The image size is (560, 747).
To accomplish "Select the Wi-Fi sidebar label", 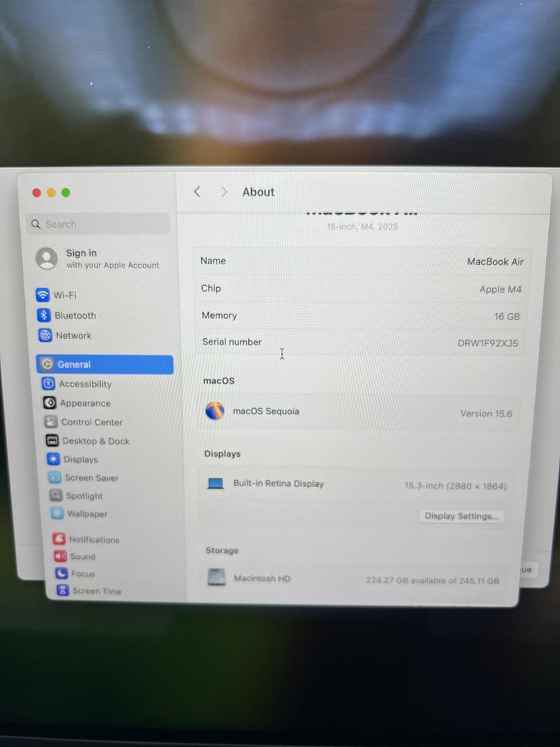I will point(65,295).
